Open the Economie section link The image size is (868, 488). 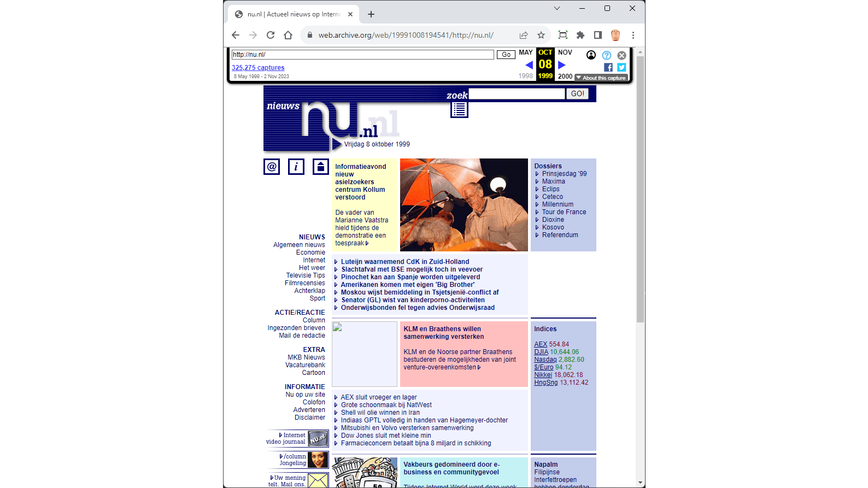[x=310, y=252]
